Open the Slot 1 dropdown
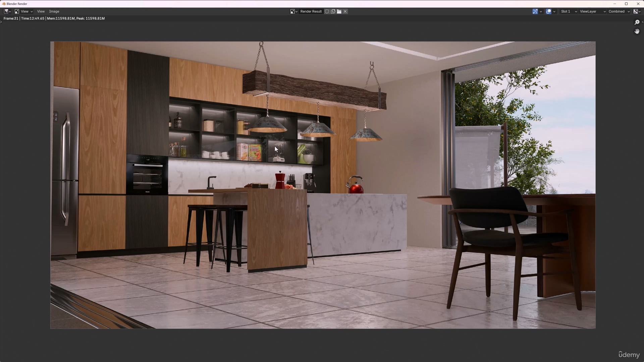This screenshot has width=644, height=362. [569, 11]
